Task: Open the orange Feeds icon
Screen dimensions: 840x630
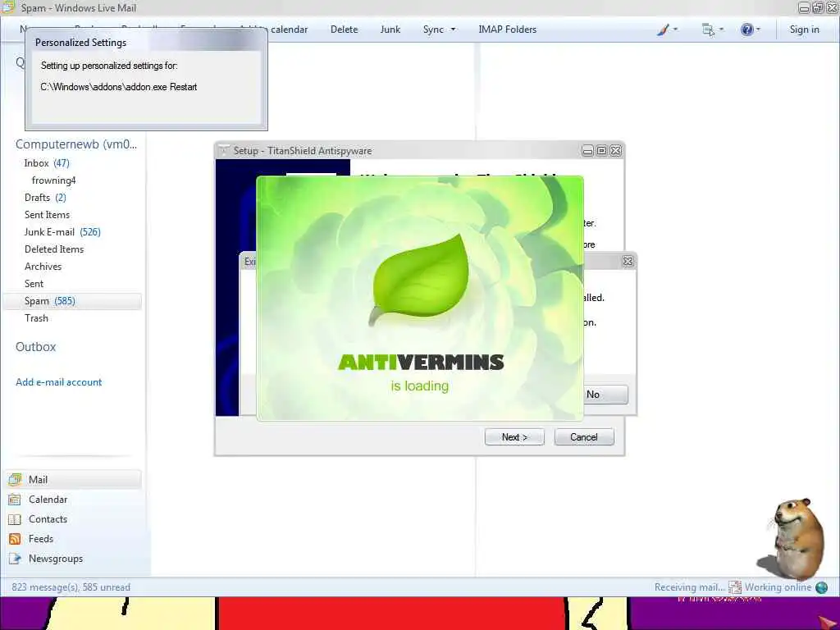Action: point(15,539)
